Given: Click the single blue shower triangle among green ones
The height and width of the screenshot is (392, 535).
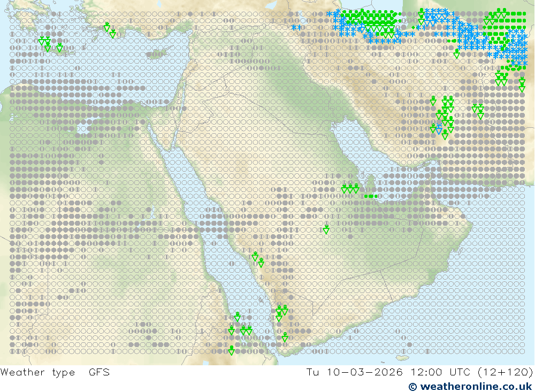Looking at the screenshot, I should (439, 129).
